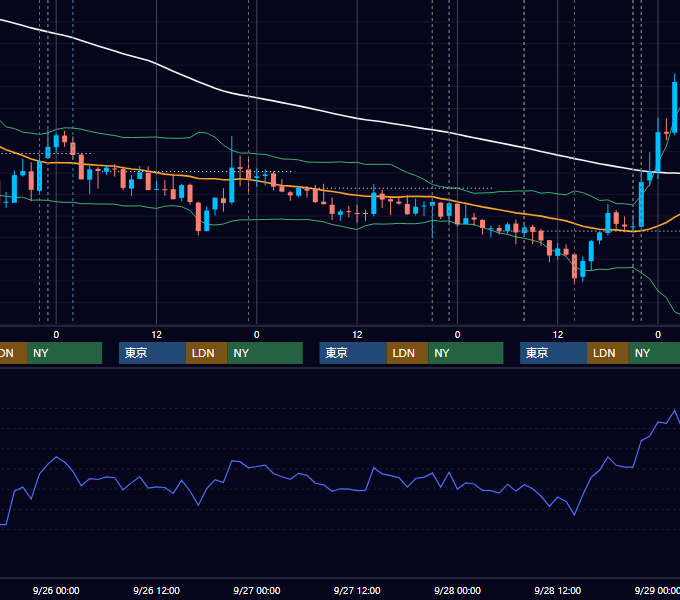Click the 9/26 00:00 time axis label
The height and width of the screenshot is (600, 680).
(56, 590)
